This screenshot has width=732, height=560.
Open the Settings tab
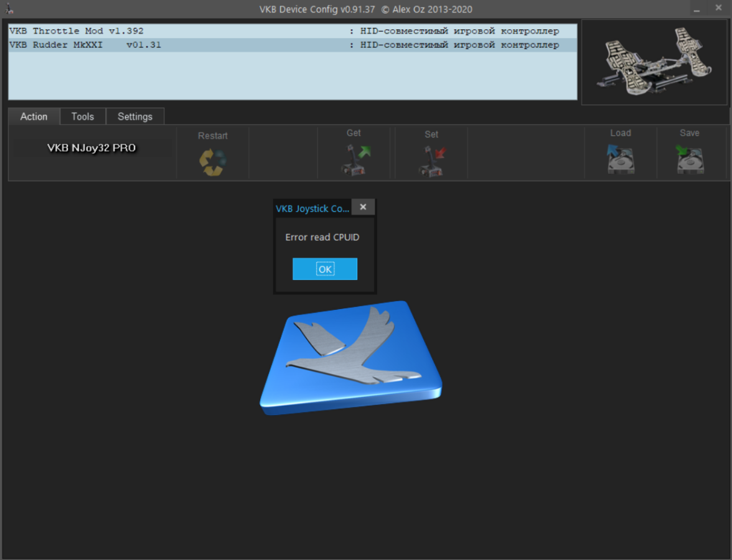[x=135, y=117]
